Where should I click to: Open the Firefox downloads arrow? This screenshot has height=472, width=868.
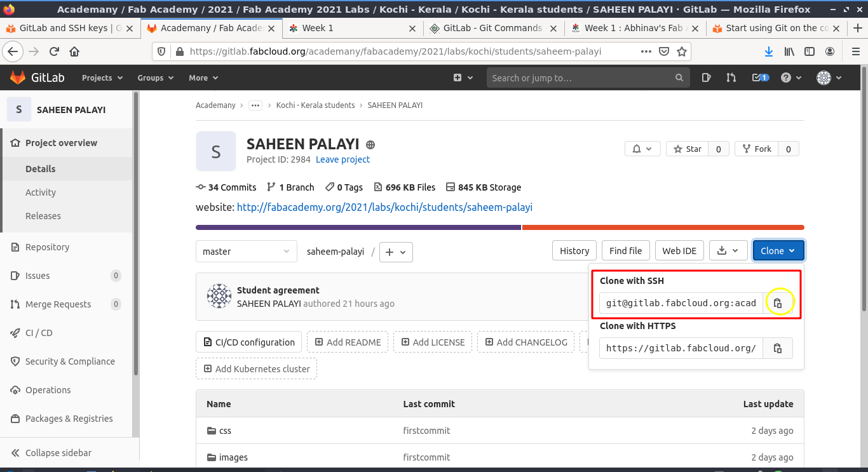tap(769, 51)
